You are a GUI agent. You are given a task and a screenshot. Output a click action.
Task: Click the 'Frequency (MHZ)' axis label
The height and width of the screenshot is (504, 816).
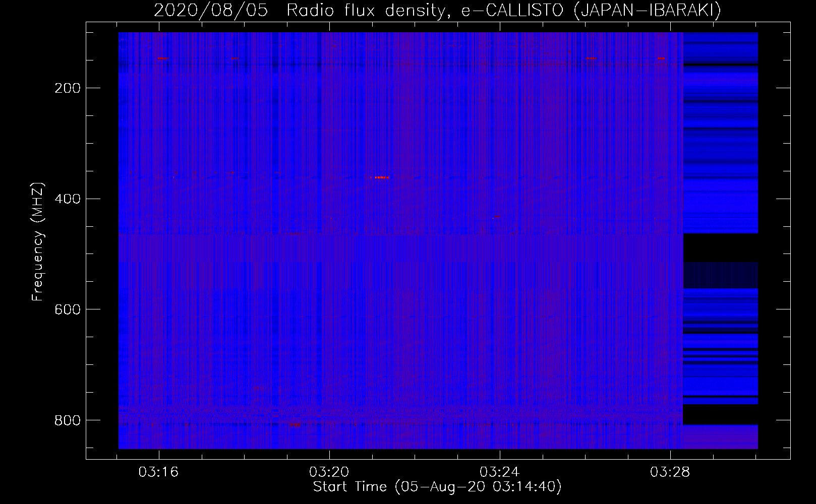click(38, 241)
